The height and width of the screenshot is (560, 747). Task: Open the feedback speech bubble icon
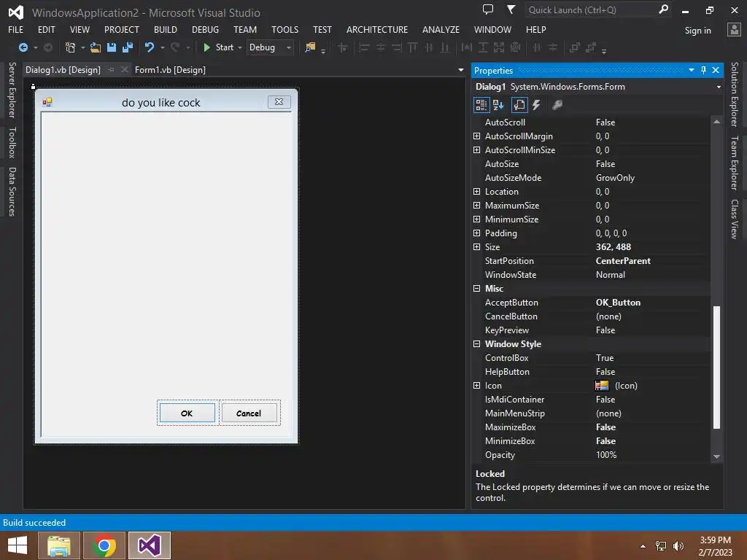click(488, 9)
